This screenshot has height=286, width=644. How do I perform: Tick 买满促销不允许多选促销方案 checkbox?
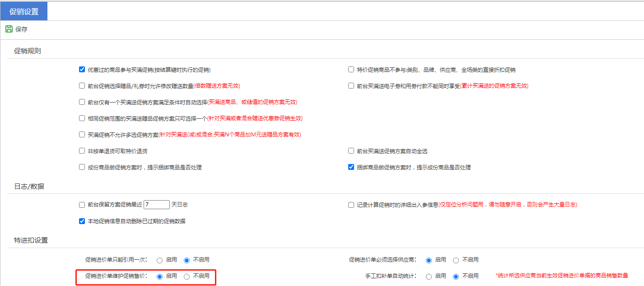82,135
